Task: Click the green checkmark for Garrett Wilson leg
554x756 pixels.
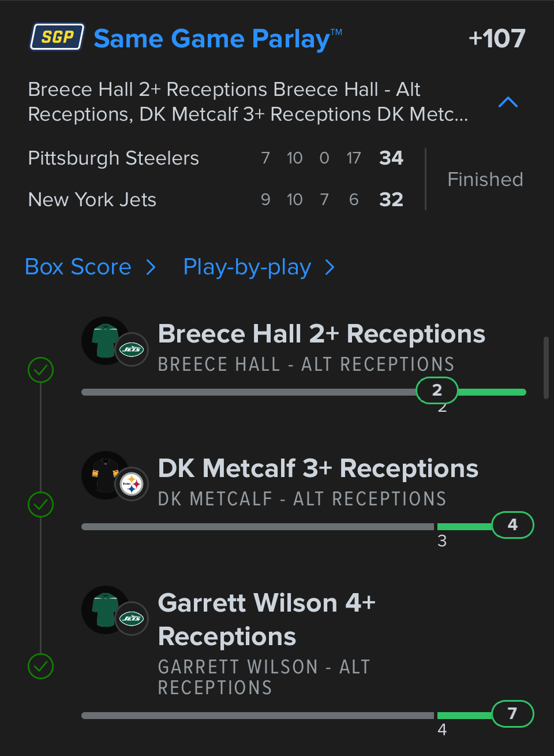Action: (x=41, y=666)
